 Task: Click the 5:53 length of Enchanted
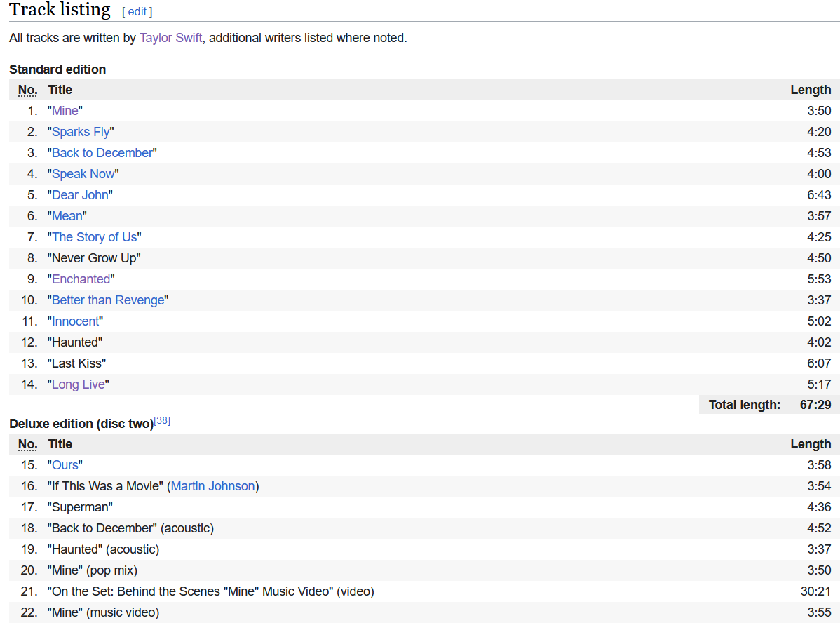(x=819, y=279)
